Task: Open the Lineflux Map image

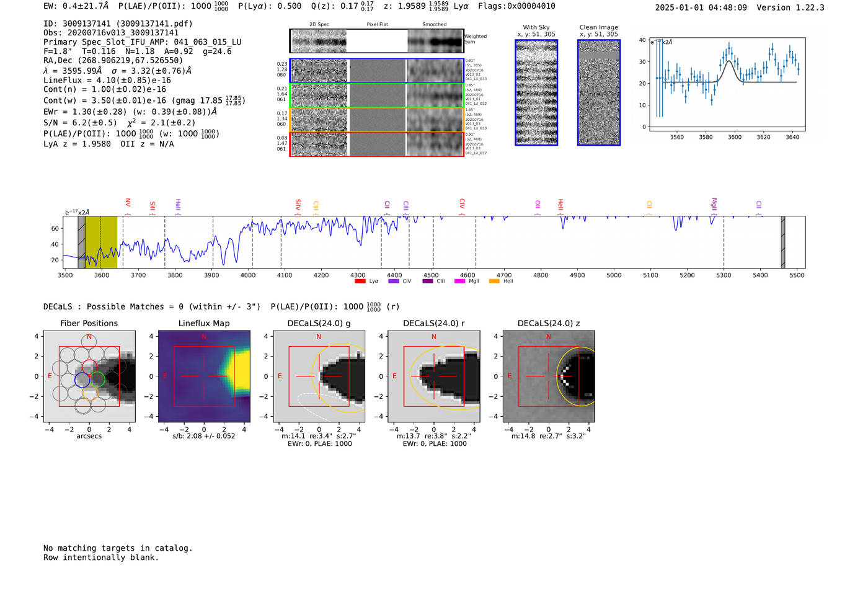Action: [x=204, y=376]
